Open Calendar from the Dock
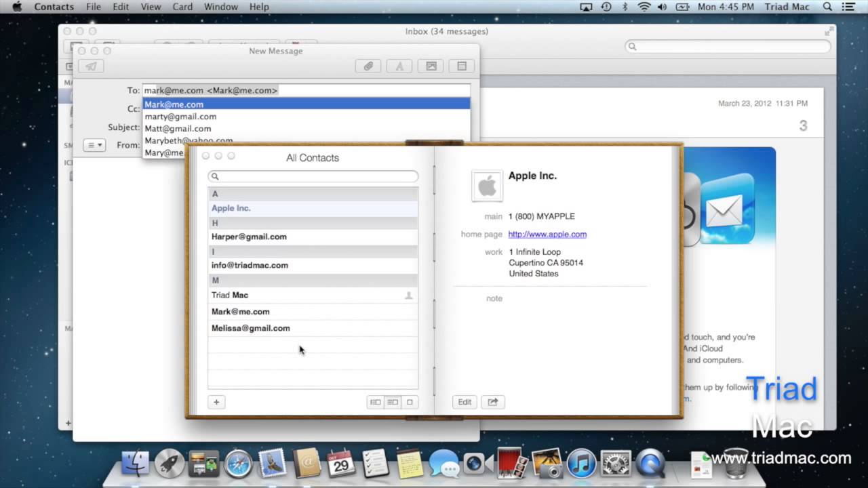 341,464
